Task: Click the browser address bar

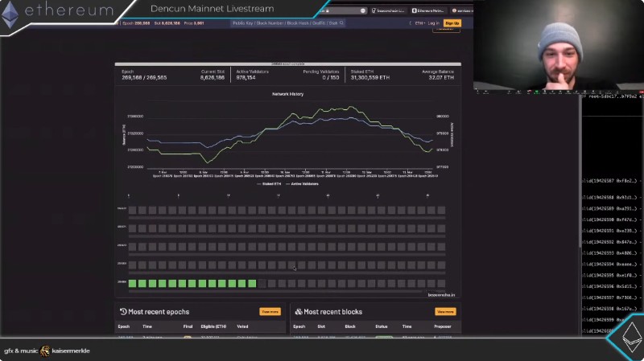Action: (x=342, y=11)
